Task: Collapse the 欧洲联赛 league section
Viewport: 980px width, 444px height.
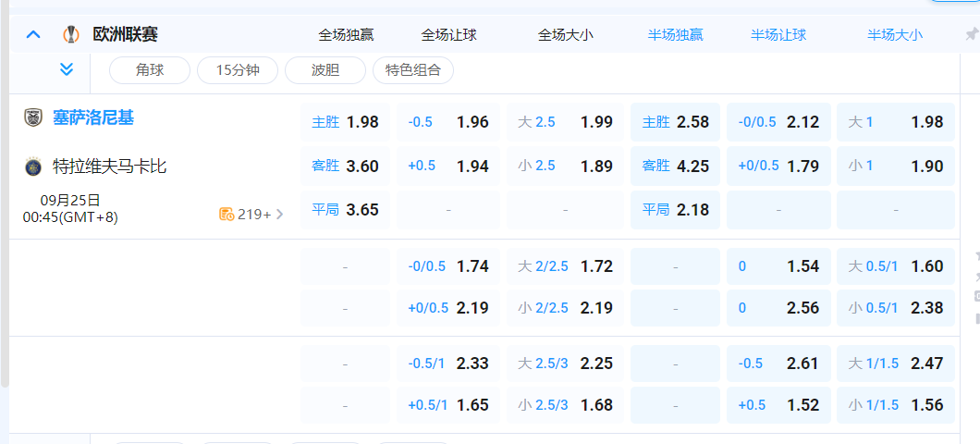Action: pyautogui.click(x=33, y=35)
